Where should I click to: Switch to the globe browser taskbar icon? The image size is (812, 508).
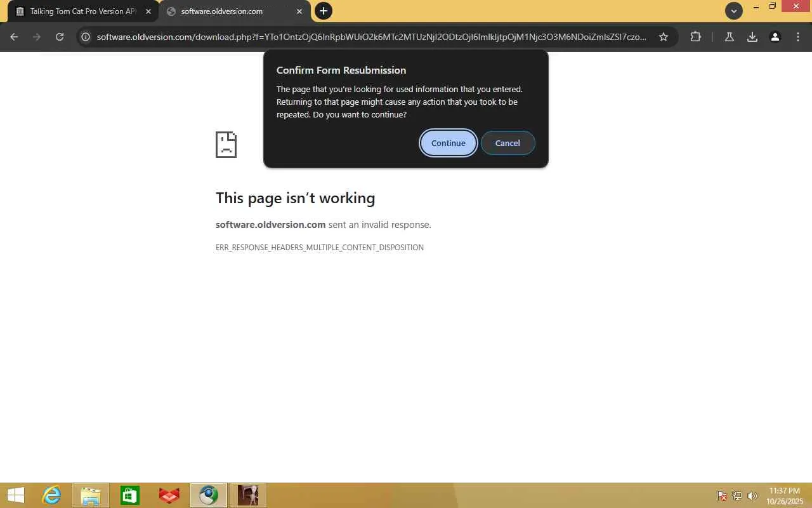click(209, 495)
